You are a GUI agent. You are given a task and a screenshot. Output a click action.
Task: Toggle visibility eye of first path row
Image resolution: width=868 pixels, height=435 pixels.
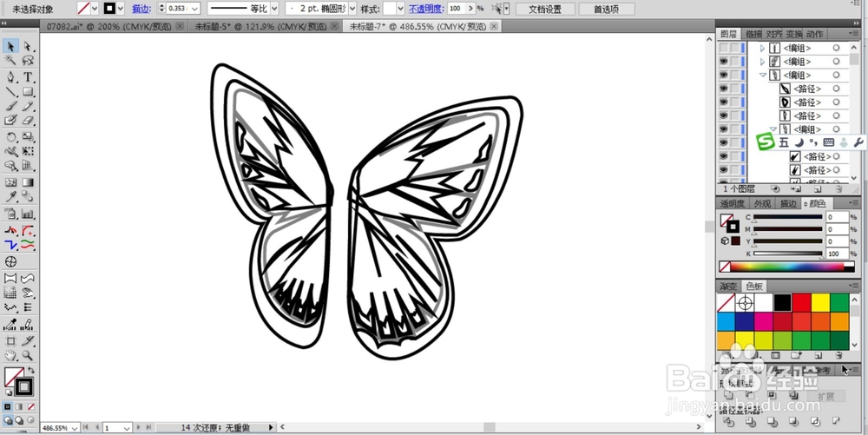[x=724, y=89]
